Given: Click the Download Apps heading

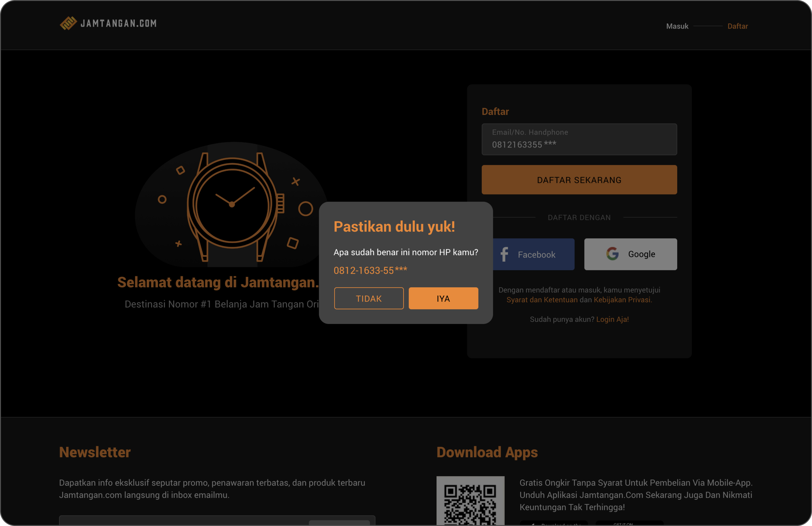Looking at the screenshot, I should click(x=487, y=452).
